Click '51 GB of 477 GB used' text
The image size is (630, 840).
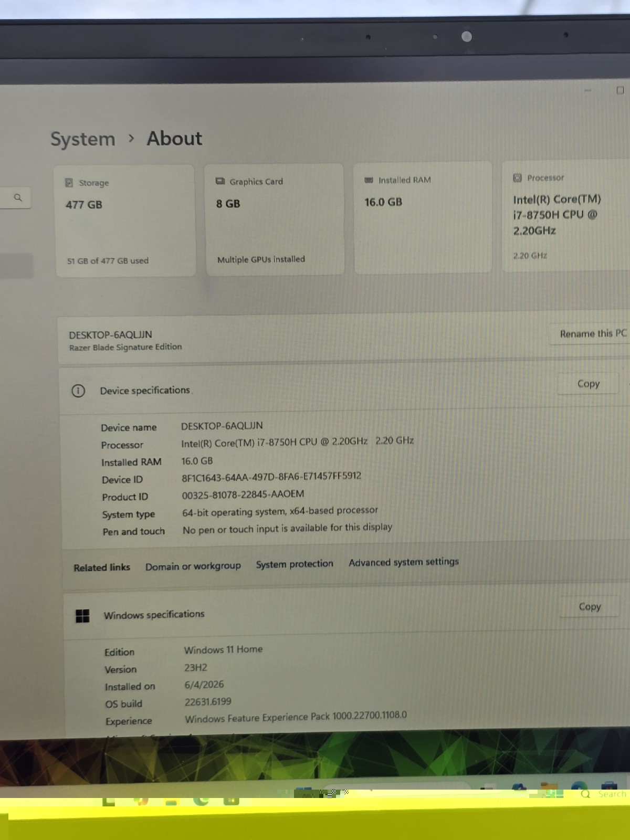coord(108,261)
